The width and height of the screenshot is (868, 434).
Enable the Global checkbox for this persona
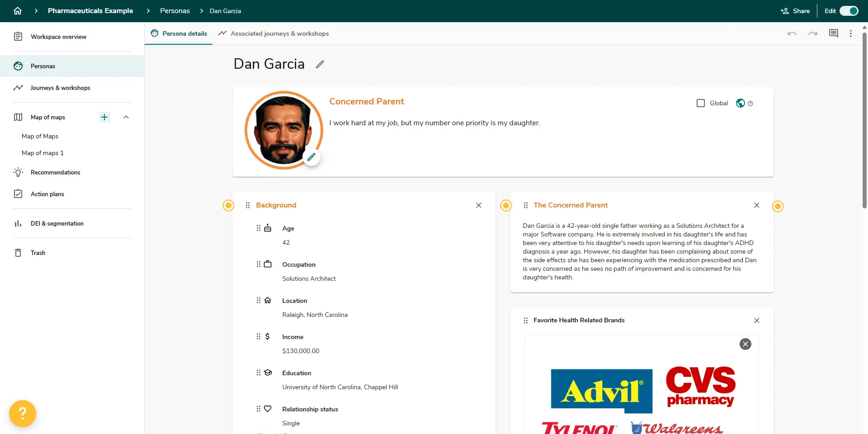[x=701, y=103]
